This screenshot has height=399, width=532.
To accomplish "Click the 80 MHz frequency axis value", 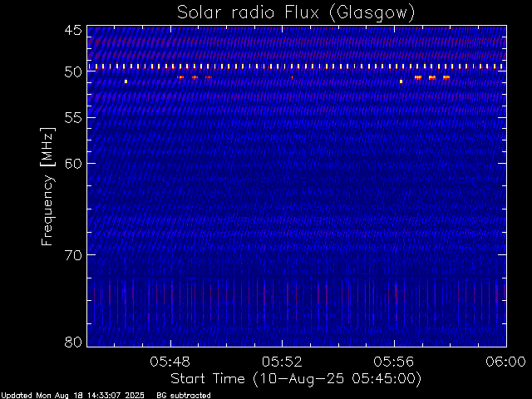I will pyautogui.click(x=73, y=342).
